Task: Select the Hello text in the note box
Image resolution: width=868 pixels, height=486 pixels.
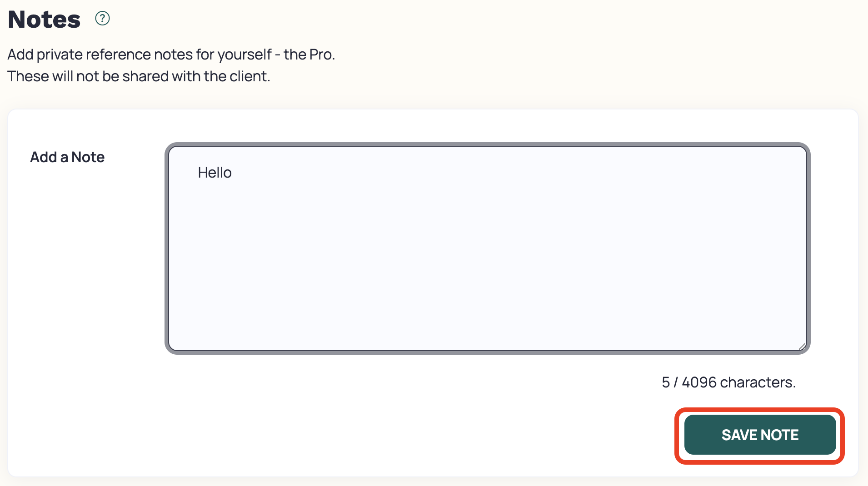Action: [215, 173]
